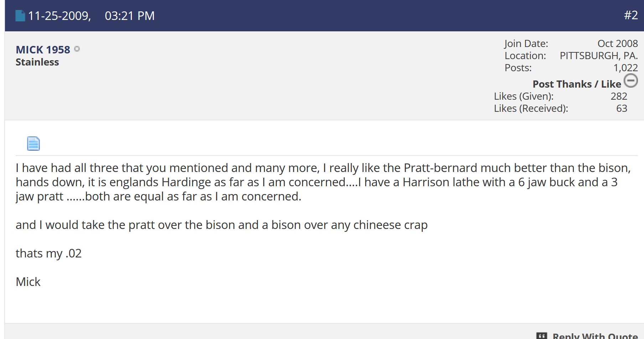The height and width of the screenshot is (339, 644).
Task: Click the quote-mark icon beside Reply With Quote
Action: click(541, 336)
